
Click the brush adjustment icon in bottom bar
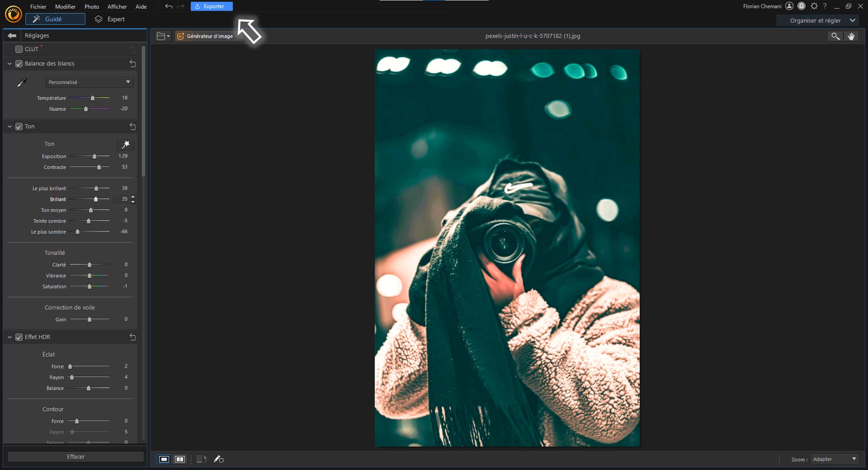[218, 459]
